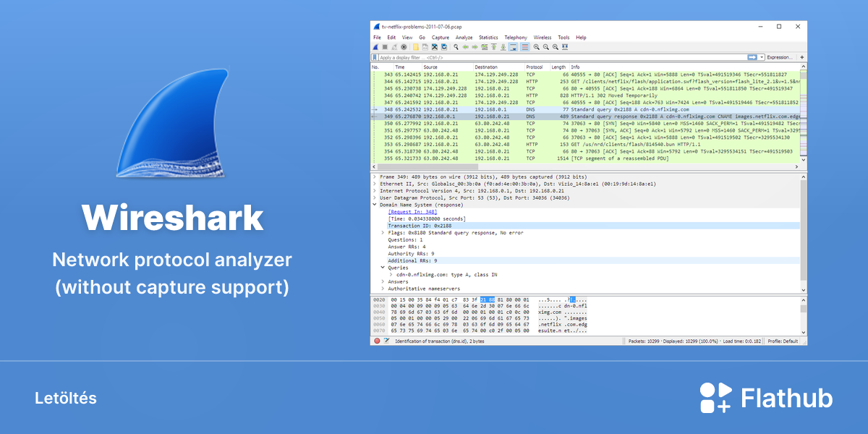The image size is (868, 434).
Task: Open the Wireless menu
Action: click(542, 38)
